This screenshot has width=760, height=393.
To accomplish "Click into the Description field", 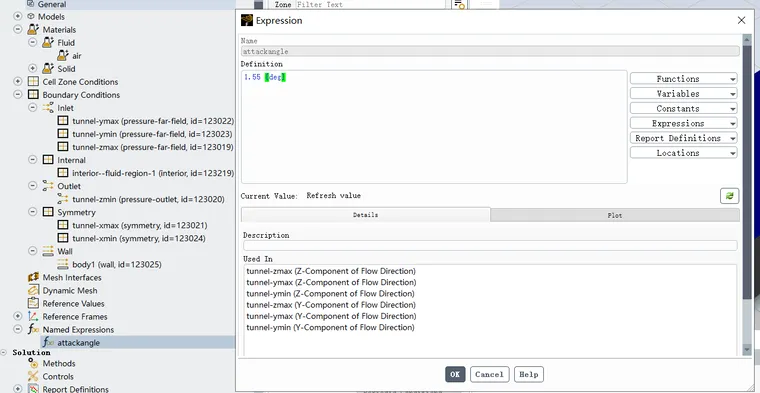I will [x=490, y=245].
